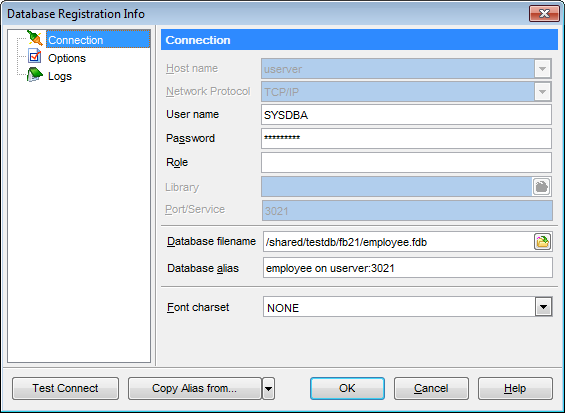
Task: Click the Options checkbox-page icon
Action: pyautogui.click(x=35, y=57)
